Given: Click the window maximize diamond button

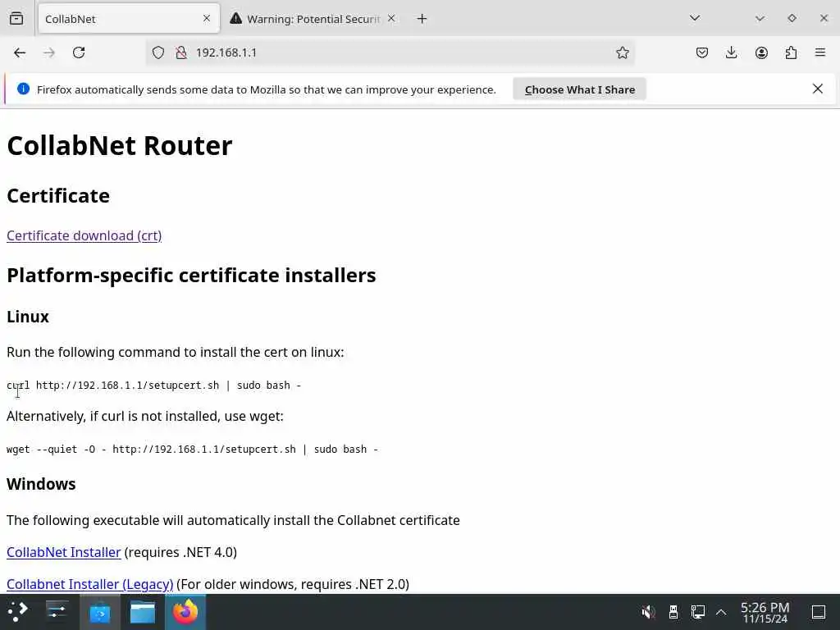Looking at the screenshot, I should coord(792,18).
